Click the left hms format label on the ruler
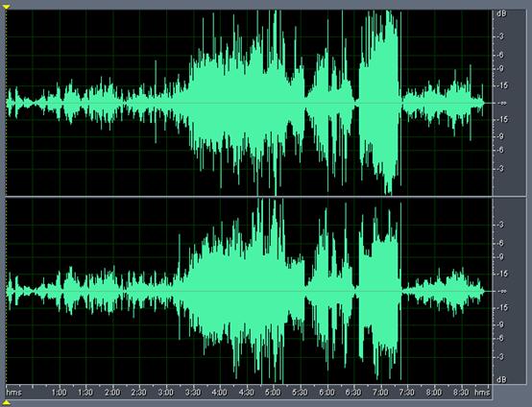This screenshot has height=407, width=532. pyautogui.click(x=13, y=393)
